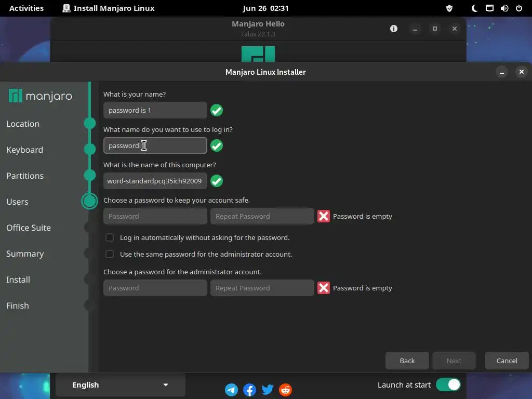Click the computer name input field
Screen dimensions: 532x399
tap(155, 181)
